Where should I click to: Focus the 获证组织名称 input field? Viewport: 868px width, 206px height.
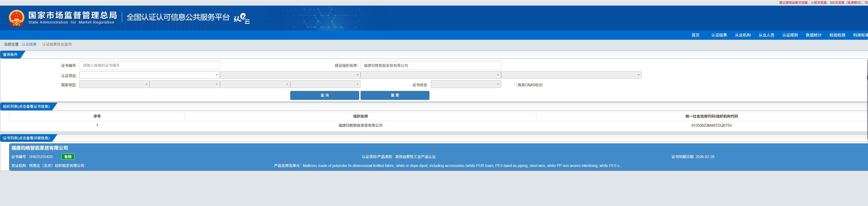click(x=431, y=65)
